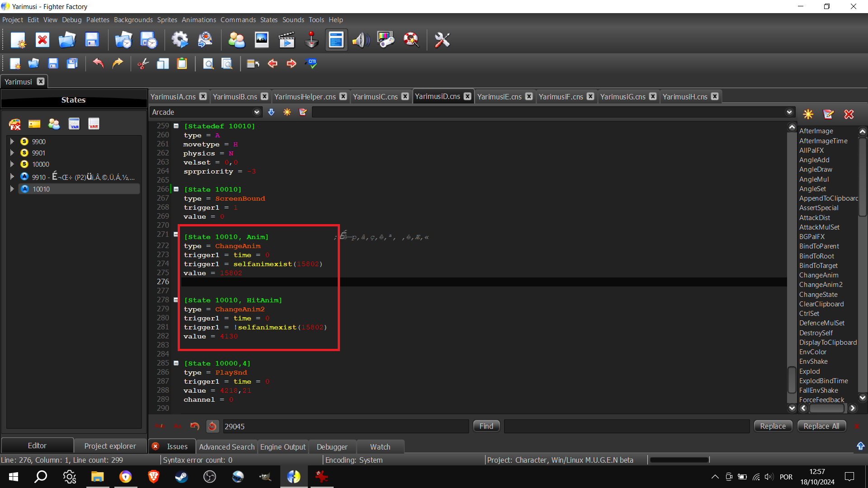The height and width of the screenshot is (488, 868).
Task: Expand the 9900 state tree item
Action: [12, 141]
